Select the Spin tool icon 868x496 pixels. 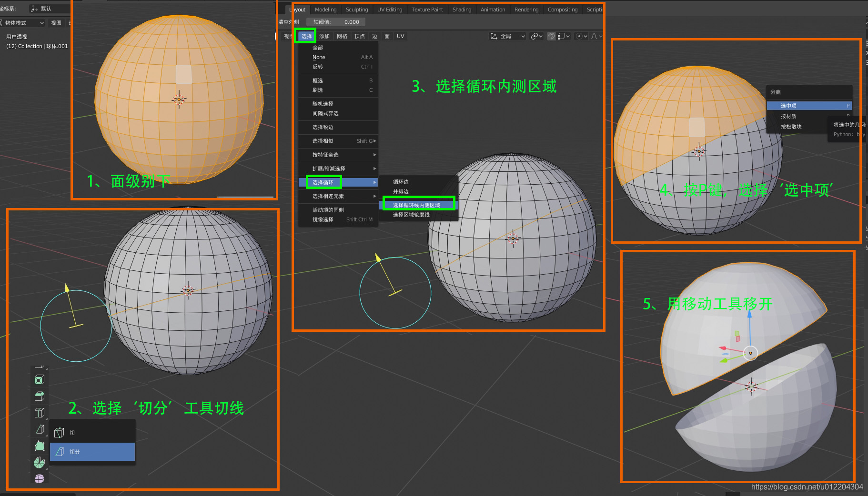click(40, 463)
